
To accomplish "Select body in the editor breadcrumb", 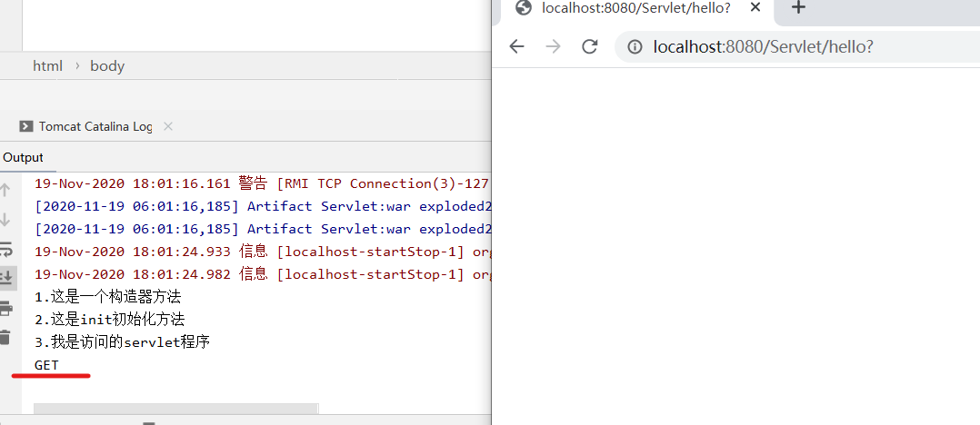I will click(107, 66).
